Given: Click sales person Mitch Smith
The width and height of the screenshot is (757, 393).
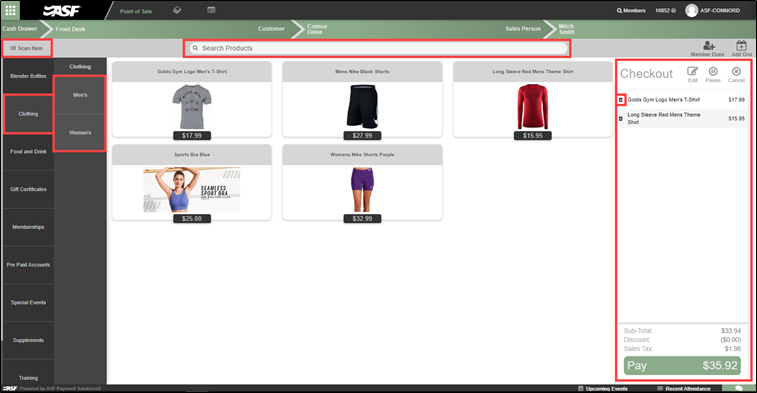Looking at the screenshot, I should (x=566, y=29).
